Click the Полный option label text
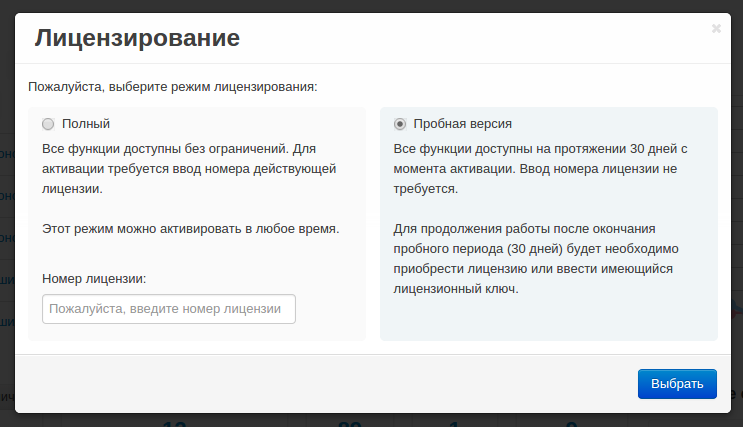 pyautogui.click(x=86, y=124)
